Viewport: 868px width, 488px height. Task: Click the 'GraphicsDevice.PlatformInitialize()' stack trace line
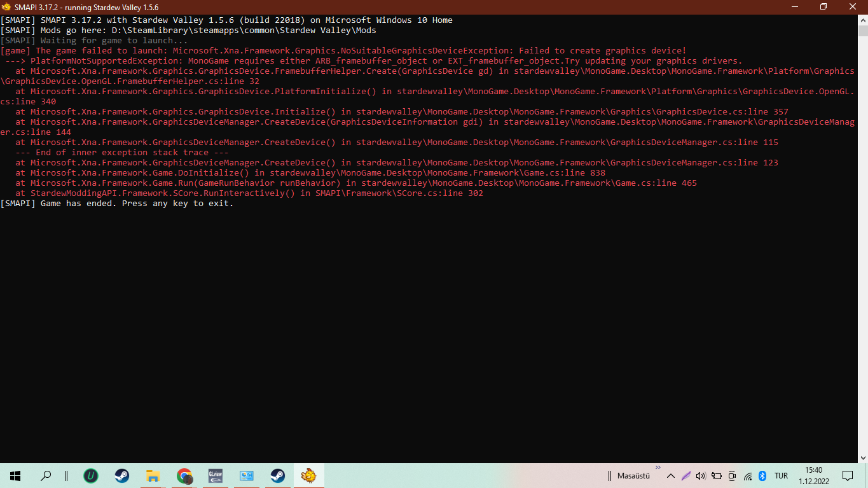[x=427, y=97]
